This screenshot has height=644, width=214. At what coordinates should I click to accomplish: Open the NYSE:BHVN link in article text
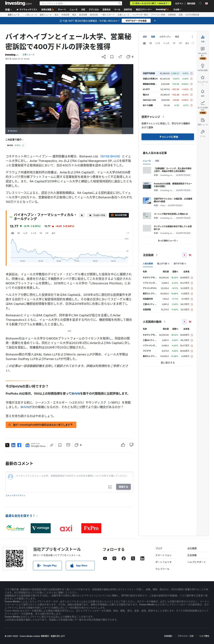(110, 156)
